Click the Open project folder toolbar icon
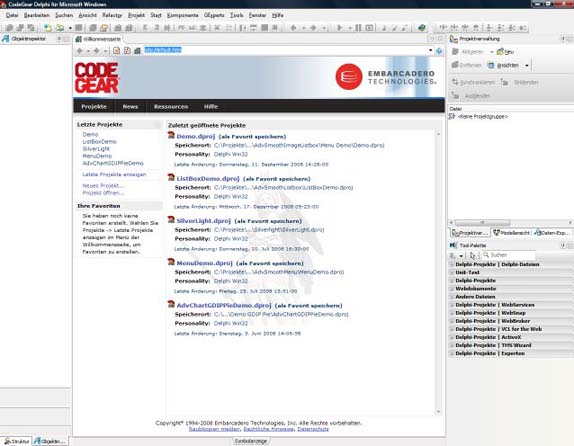Image resolution: width=574 pixels, height=446 pixels. [60, 27]
